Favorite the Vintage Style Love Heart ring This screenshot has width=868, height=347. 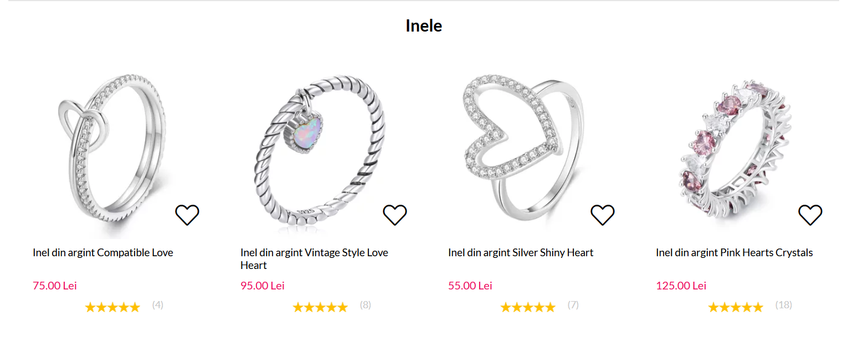click(395, 215)
